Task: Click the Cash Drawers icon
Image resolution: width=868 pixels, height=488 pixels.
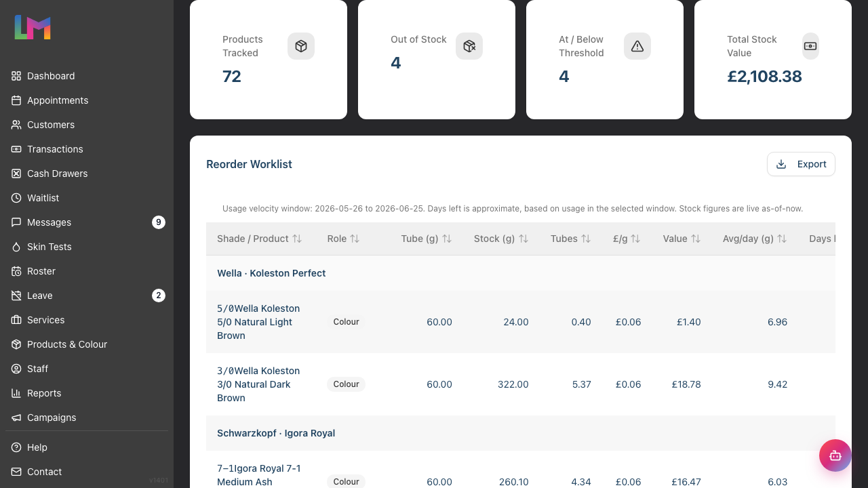Action: pyautogui.click(x=16, y=174)
